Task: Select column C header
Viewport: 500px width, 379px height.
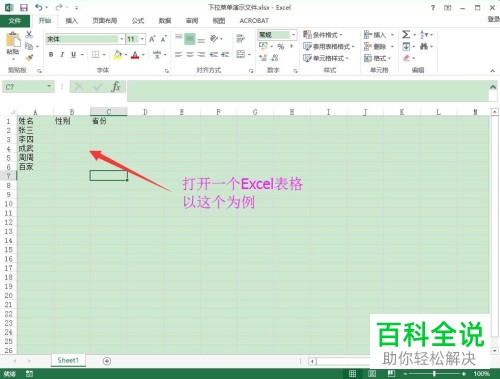Action: 109,112
